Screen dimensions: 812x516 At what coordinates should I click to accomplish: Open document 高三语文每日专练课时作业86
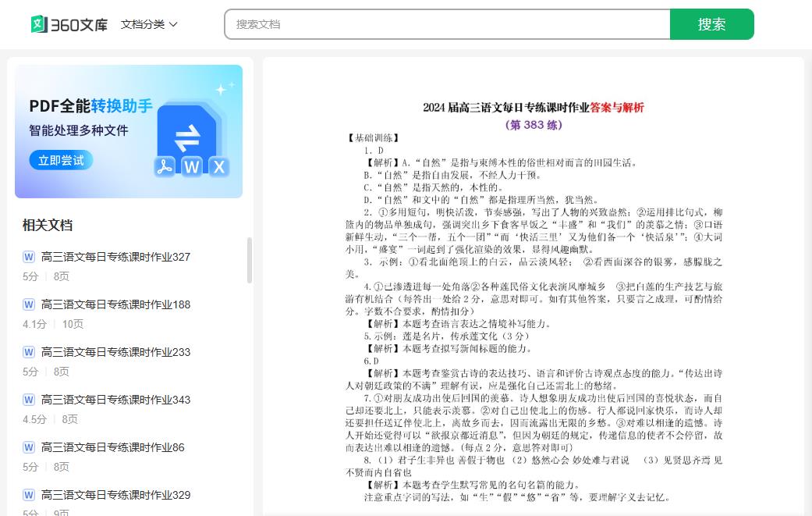[x=112, y=447]
